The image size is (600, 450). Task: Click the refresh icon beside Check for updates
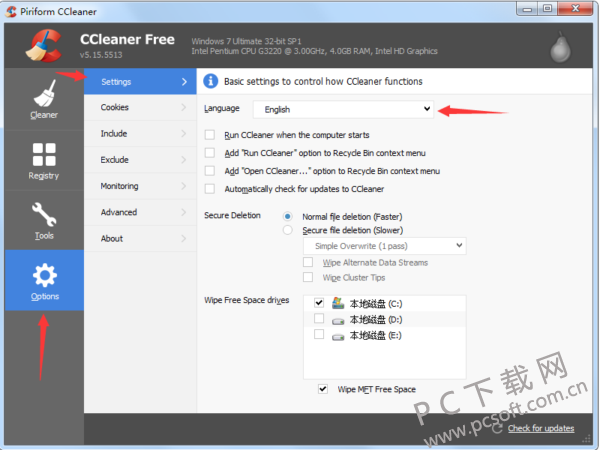coord(497,428)
